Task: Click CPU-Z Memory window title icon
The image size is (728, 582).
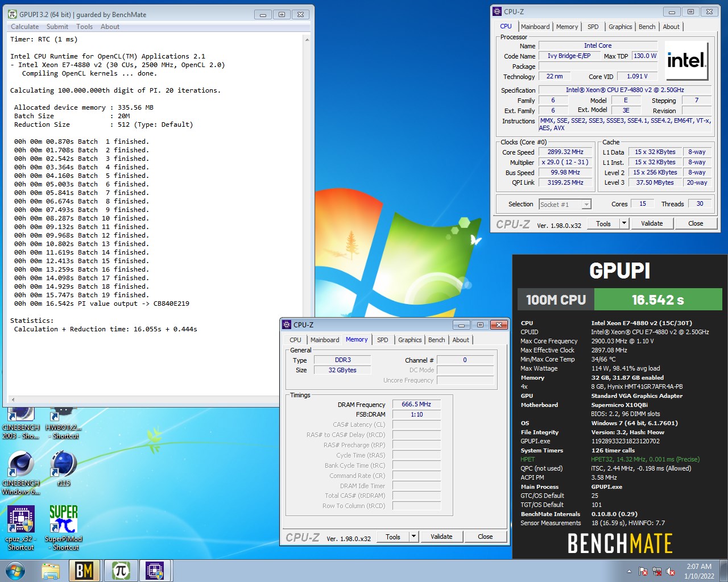Action: coord(287,325)
